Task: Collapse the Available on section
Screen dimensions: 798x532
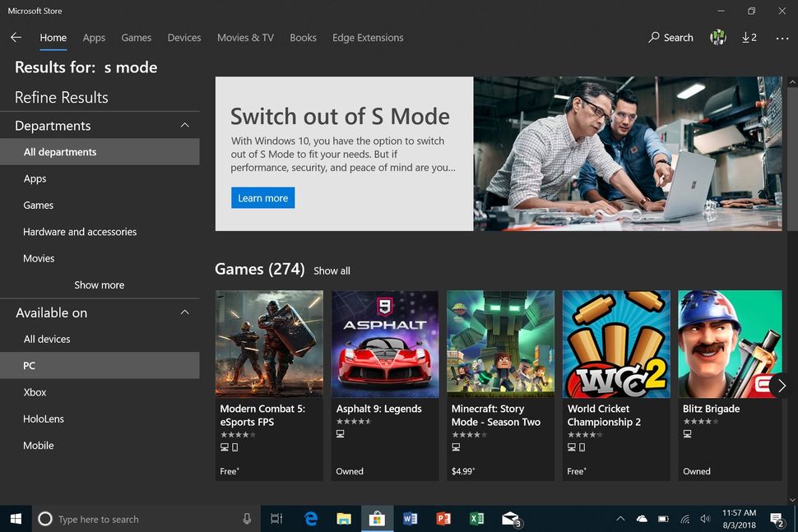Action: [185, 312]
